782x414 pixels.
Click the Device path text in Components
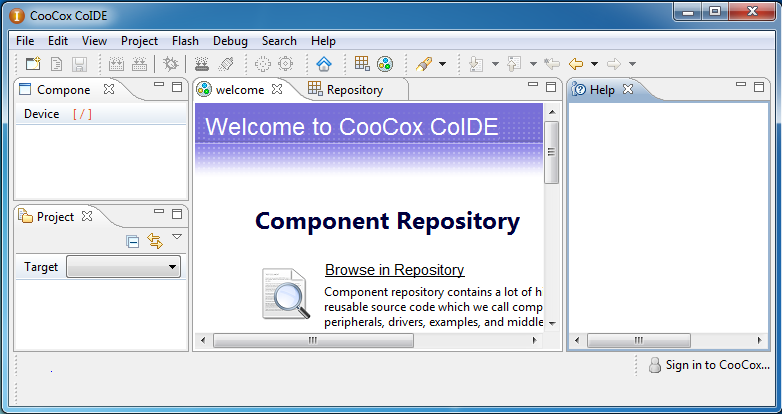click(x=82, y=114)
